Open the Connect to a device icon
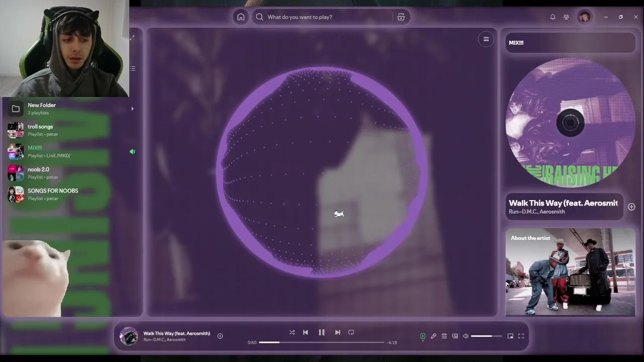The height and width of the screenshot is (362, 644). pos(455,336)
